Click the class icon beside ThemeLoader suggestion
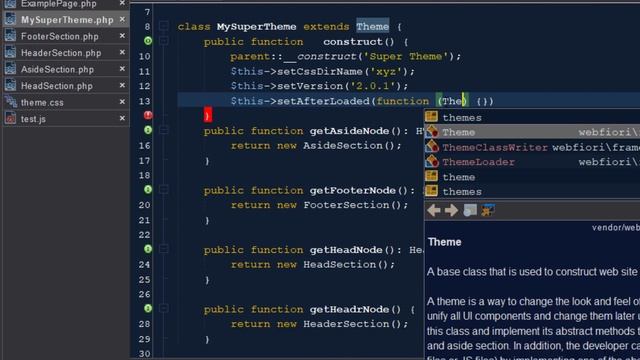This screenshot has height=360, width=640. click(x=432, y=162)
